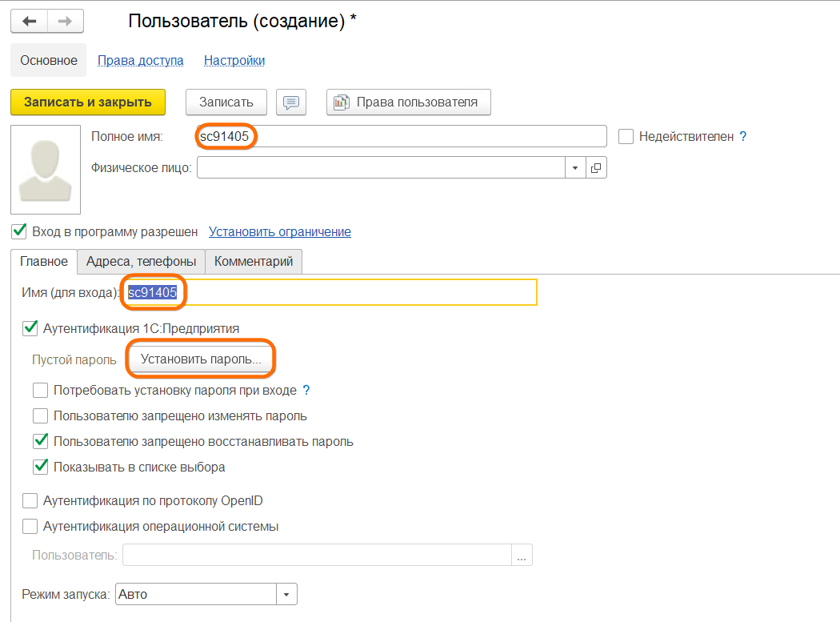Click help icon beside password requirement
Screen dimensions: 840x622
pyautogui.click(x=306, y=391)
